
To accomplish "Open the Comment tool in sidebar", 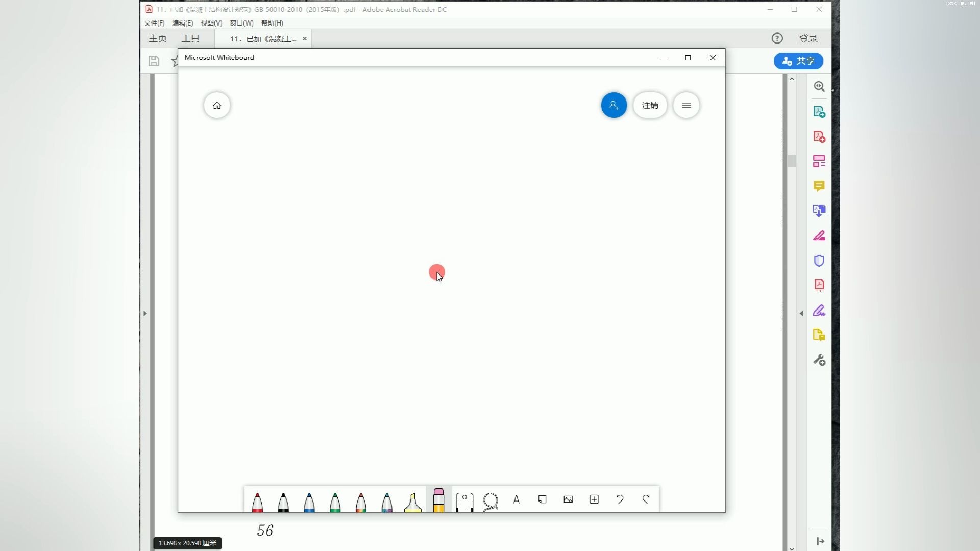I will point(819,186).
